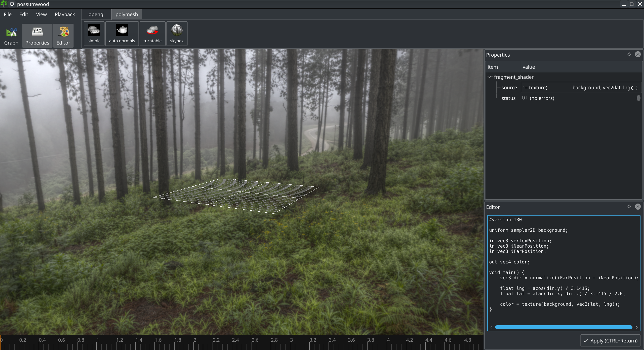Insert the skybox preset
This screenshot has height=350, width=644.
pos(177,34)
